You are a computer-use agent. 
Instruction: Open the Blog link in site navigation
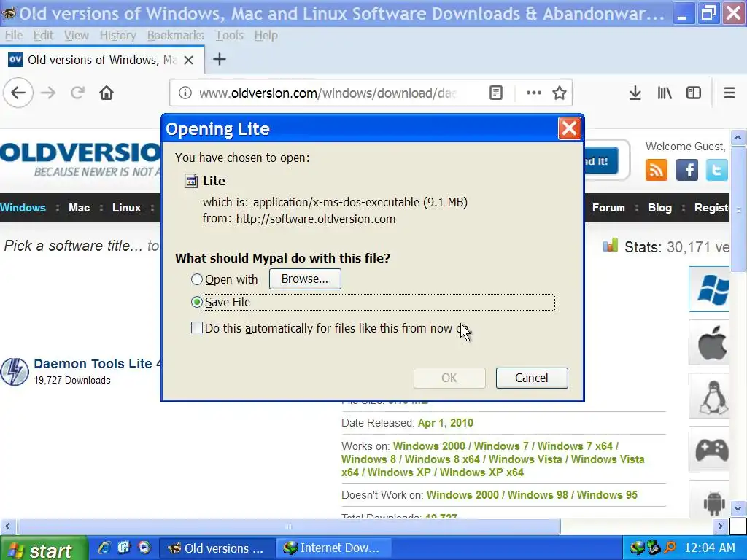(659, 208)
